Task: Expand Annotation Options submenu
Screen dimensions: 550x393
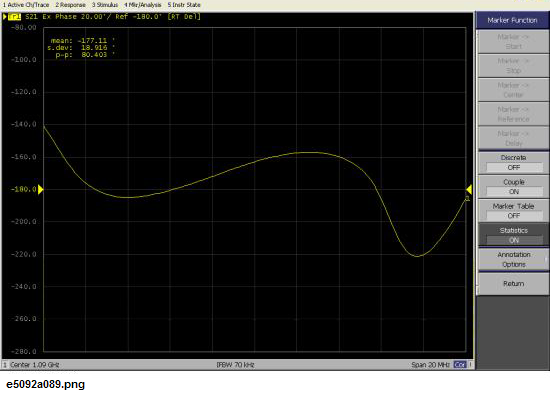Action: pyautogui.click(x=513, y=260)
